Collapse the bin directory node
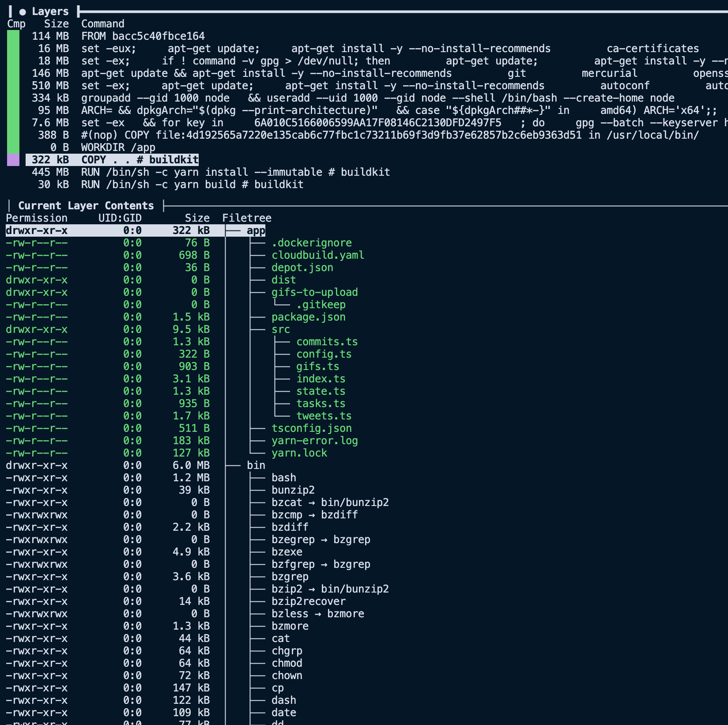Viewport: 728px width, 725px height. point(256,465)
